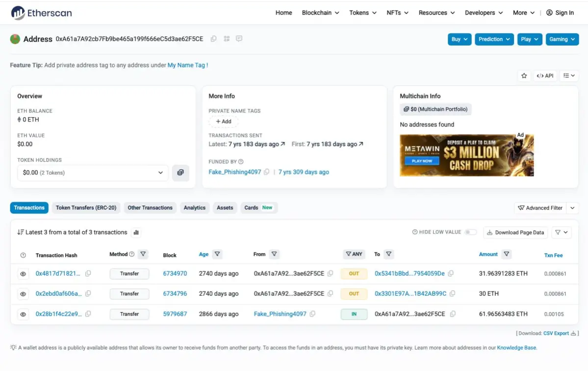Expand the Blockchain menu
The width and height of the screenshot is (588, 371).
pos(321,13)
